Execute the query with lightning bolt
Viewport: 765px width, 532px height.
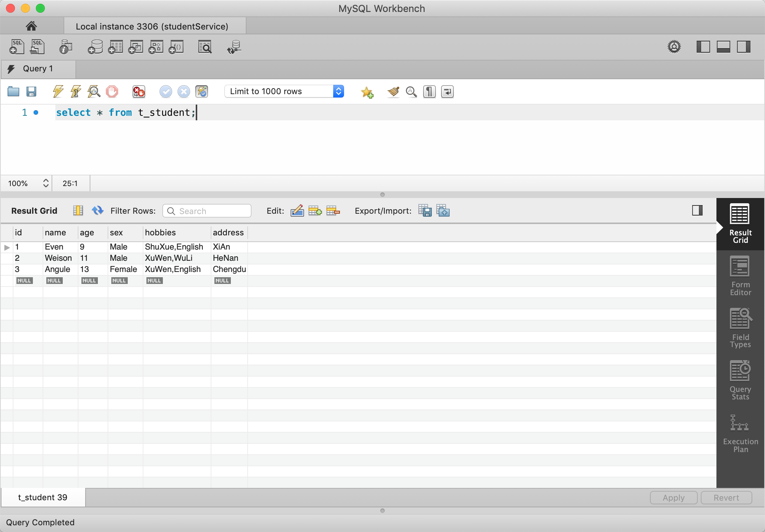coord(58,91)
